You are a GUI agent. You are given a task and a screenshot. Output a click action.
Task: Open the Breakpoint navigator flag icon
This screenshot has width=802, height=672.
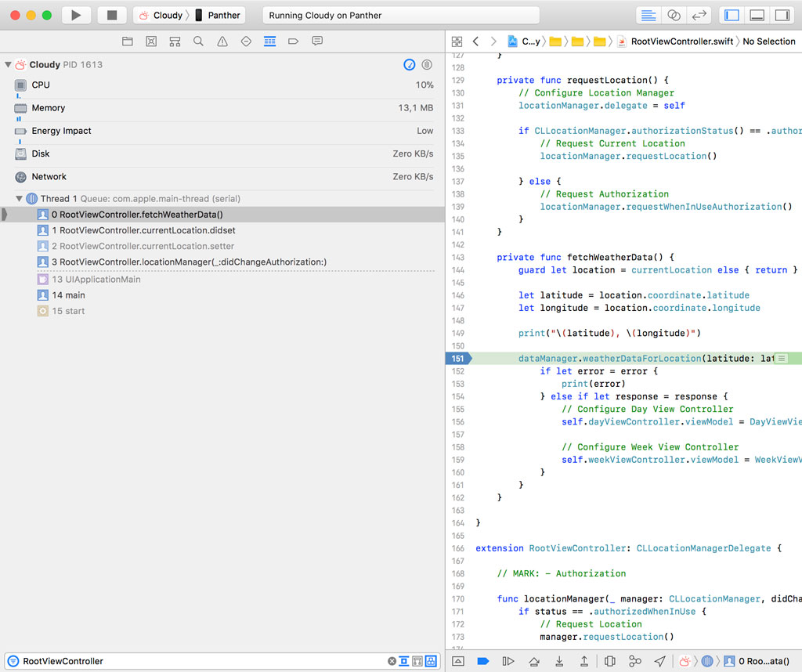pos(293,42)
